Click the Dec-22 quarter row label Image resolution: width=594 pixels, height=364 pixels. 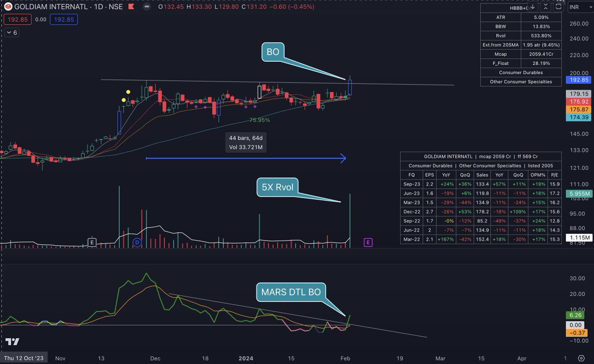(411, 211)
